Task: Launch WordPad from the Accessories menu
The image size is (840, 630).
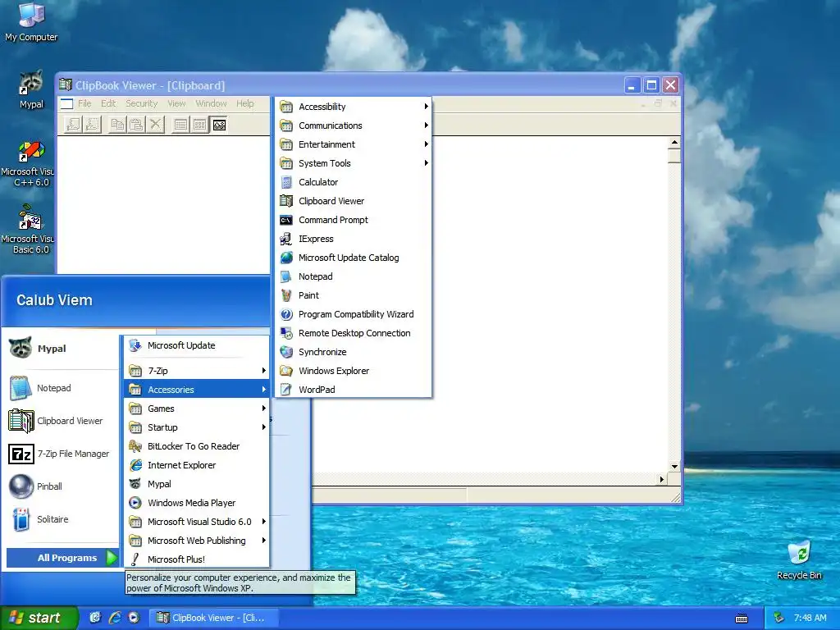Action: (x=353, y=390)
